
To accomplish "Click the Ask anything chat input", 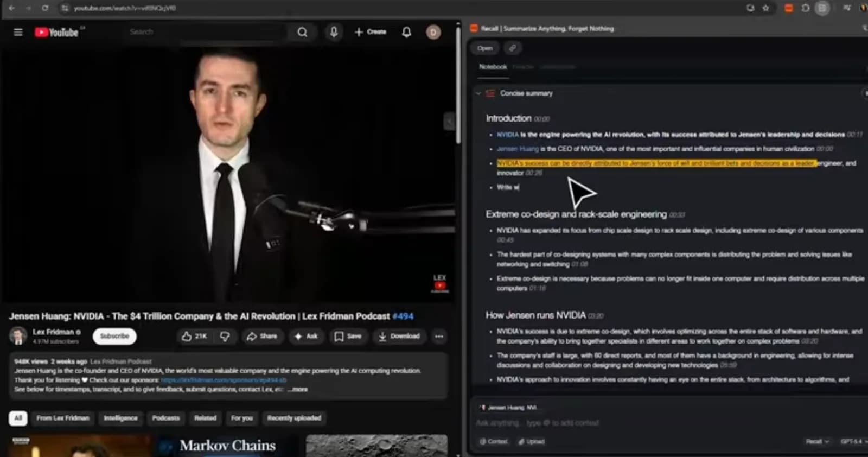I will pyautogui.click(x=667, y=423).
